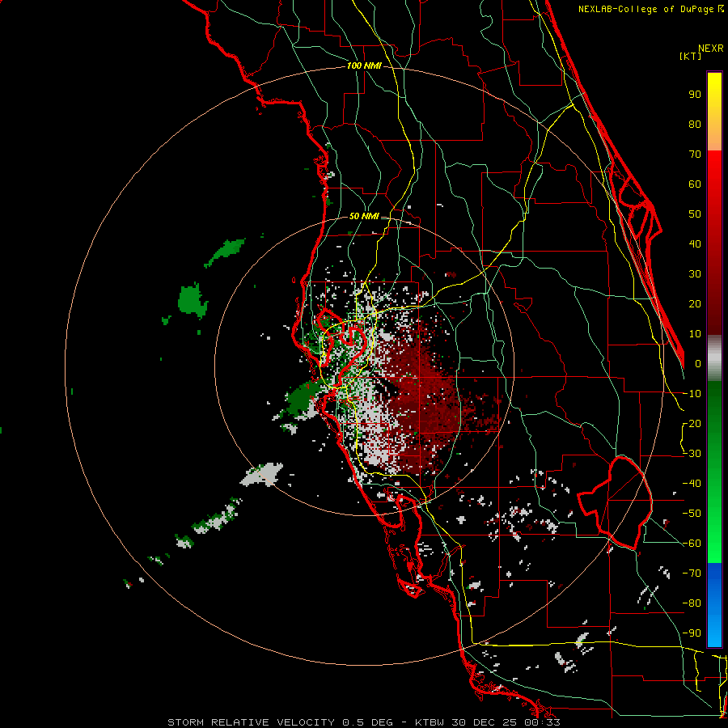Click the -90 value on the velocity scale
728x728 pixels.
pyautogui.click(x=692, y=633)
